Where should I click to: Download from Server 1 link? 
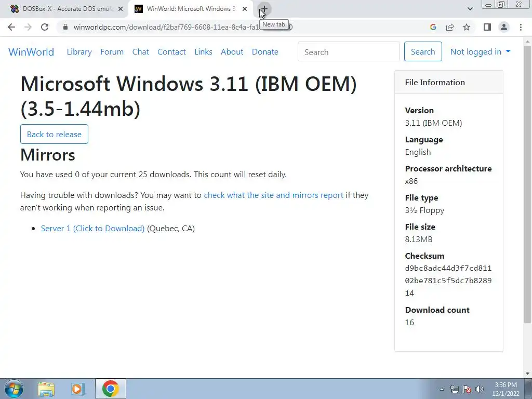coord(92,229)
